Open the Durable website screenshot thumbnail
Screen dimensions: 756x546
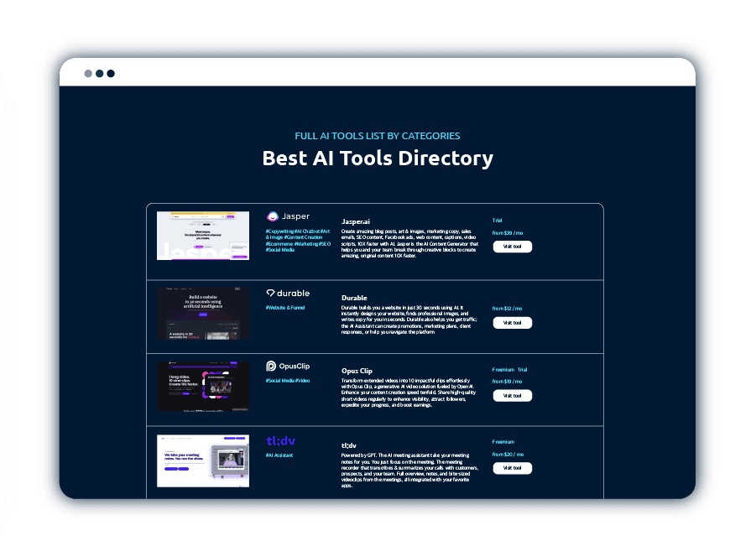pos(203,313)
